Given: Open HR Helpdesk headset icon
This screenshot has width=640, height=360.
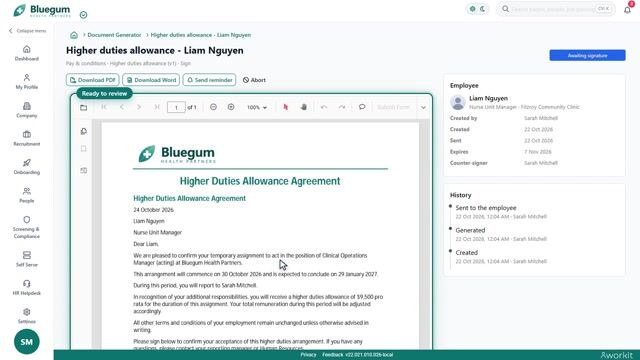Looking at the screenshot, I should point(27,284).
